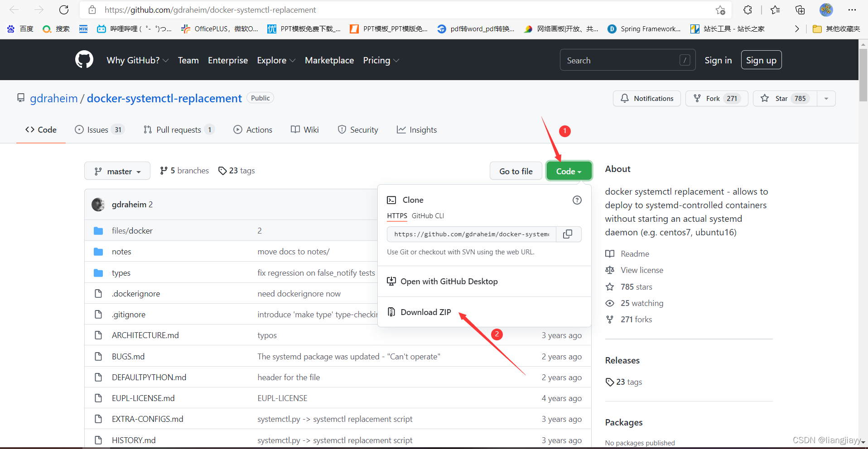Viewport: 868px width, 449px height.
Task: Select the GitHub CLI clone tab
Action: point(428,216)
